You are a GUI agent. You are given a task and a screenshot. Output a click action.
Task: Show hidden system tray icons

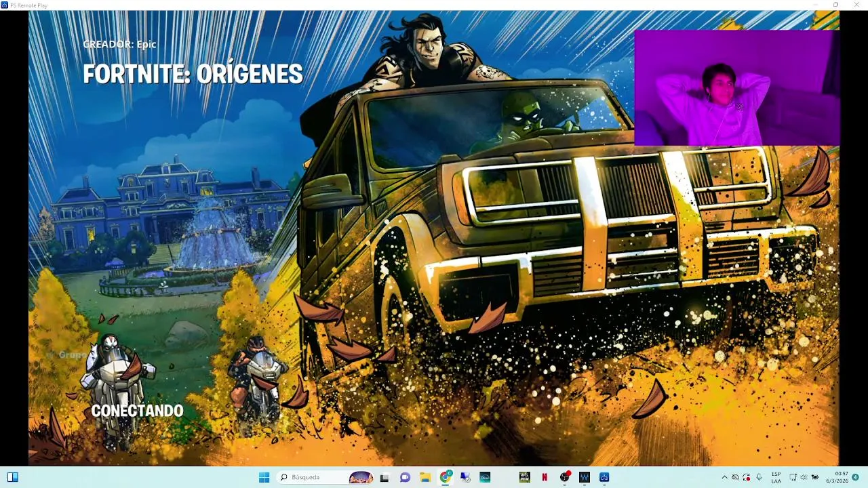(x=724, y=477)
